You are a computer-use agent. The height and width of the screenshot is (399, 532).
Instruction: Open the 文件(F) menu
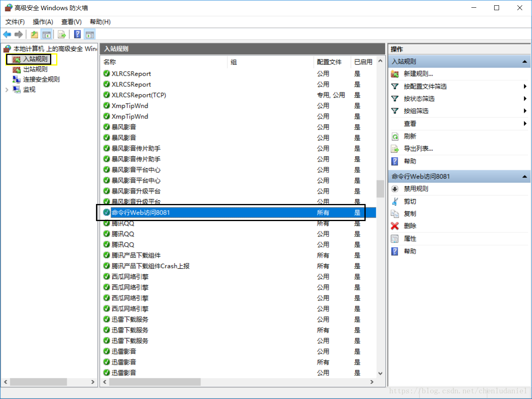tap(15, 22)
